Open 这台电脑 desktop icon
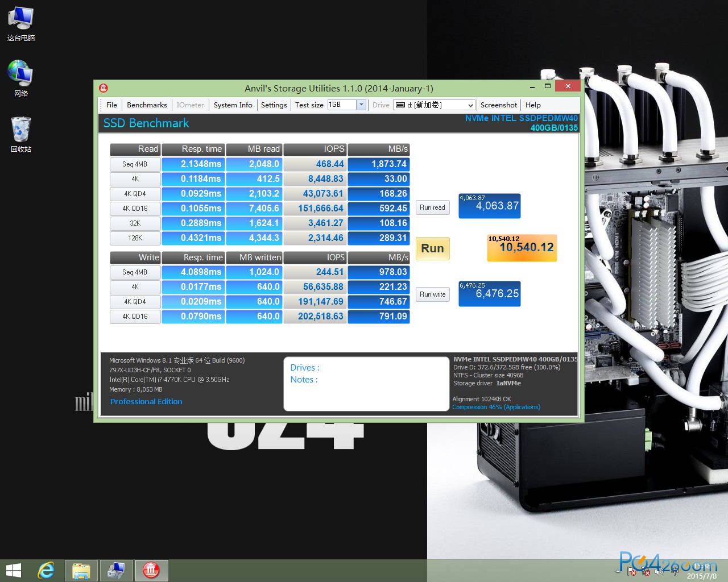Viewport: 728px width, 582px height. 21,24
